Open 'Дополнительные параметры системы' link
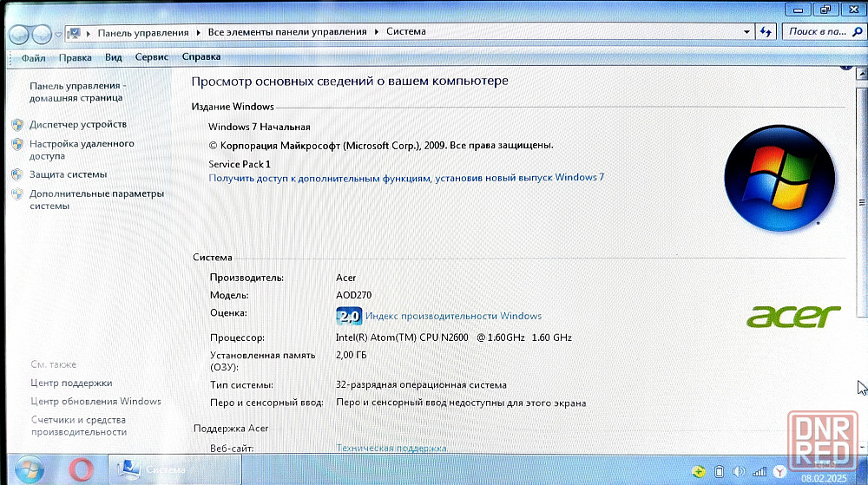 tap(96, 200)
